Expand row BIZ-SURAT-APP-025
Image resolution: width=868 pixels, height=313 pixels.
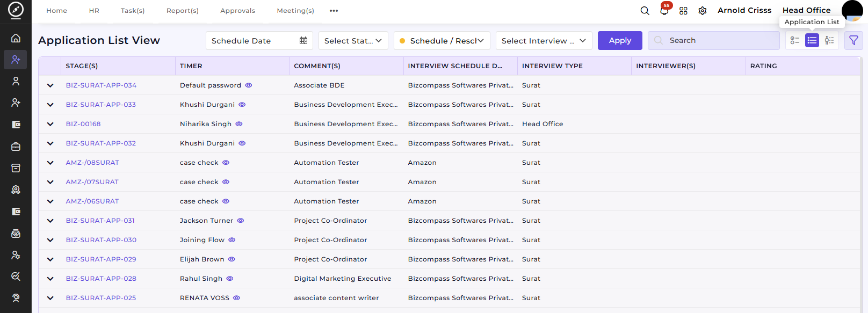[50, 298]
